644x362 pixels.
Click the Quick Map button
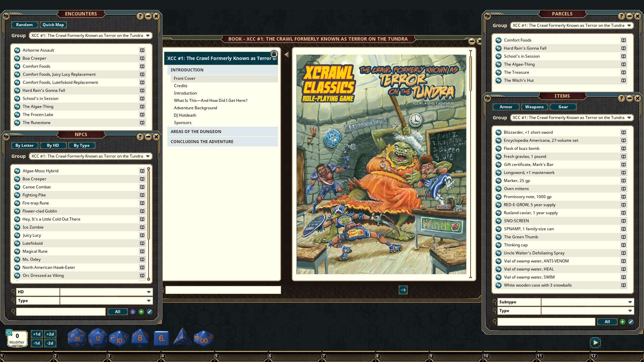pyautogui.click(x=53, y=24)
